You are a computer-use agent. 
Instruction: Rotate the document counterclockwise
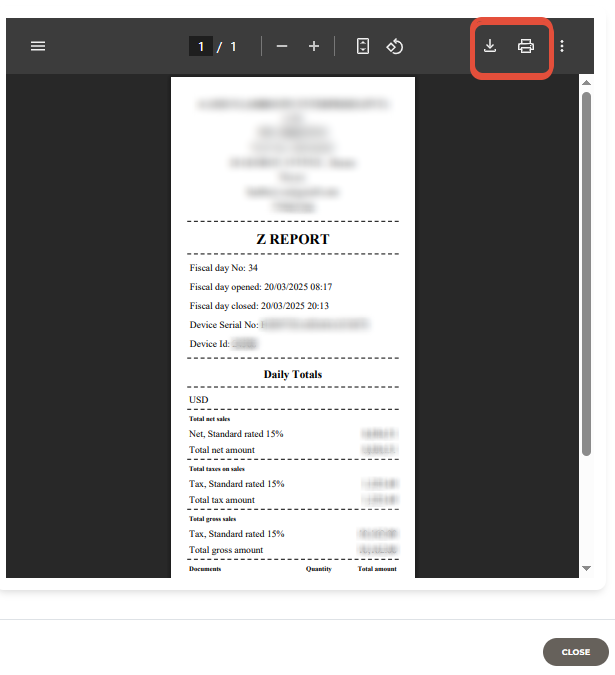tap(395, 46)
